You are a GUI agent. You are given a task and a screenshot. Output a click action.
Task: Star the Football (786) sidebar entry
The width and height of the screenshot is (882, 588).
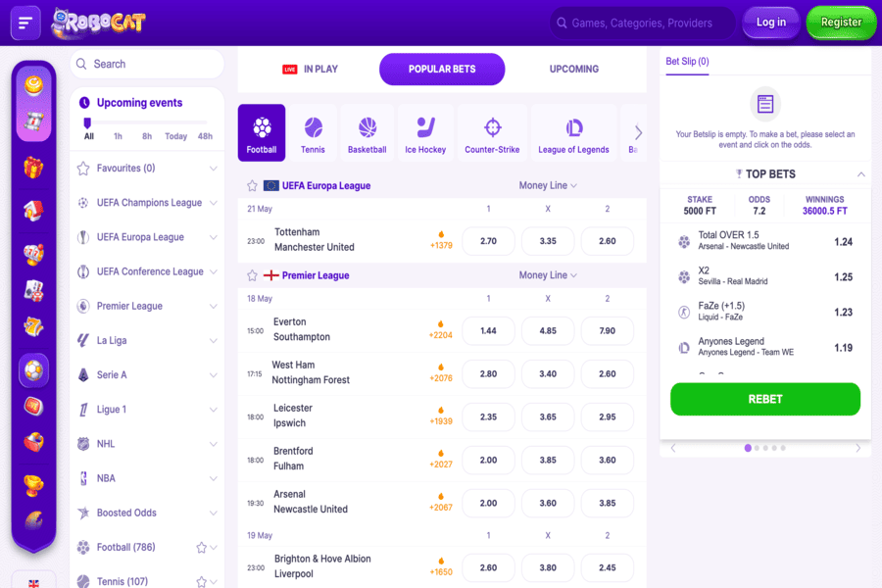[201, 548]
